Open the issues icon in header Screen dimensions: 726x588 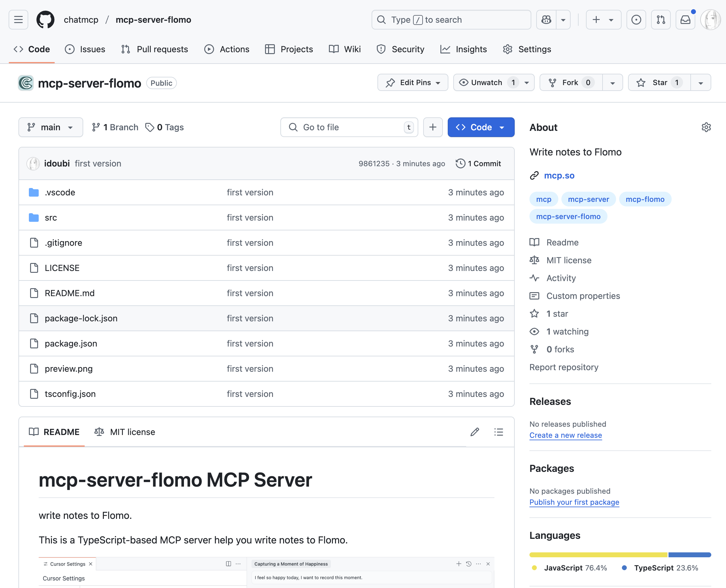point(636,20)
